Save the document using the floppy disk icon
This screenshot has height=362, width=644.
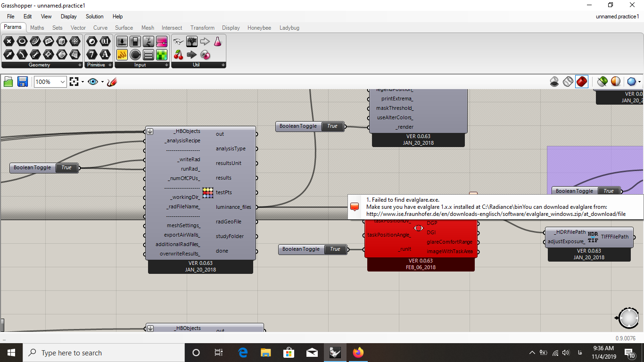coord(22,82)
